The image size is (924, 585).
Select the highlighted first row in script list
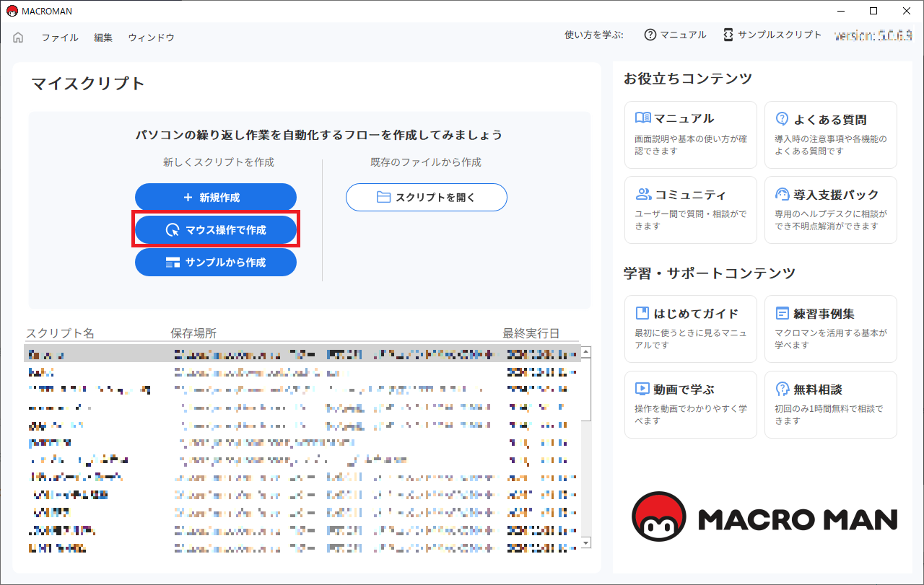[302, 353]
